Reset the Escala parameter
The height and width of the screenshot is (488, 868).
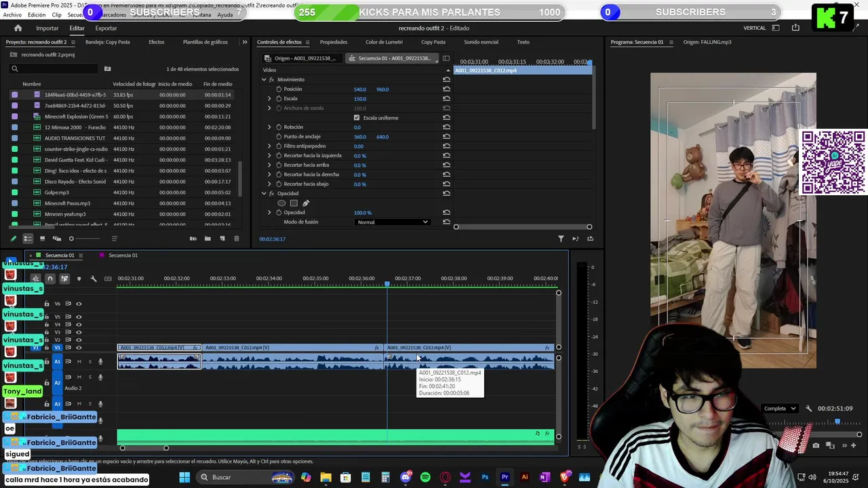[446, 98]
